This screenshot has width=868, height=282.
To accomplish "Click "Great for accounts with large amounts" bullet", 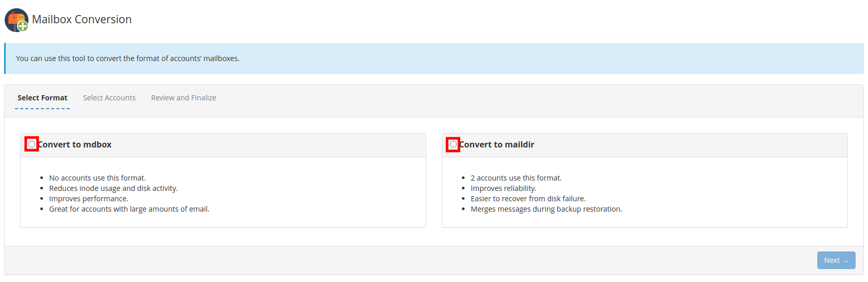I will [129, 209].
